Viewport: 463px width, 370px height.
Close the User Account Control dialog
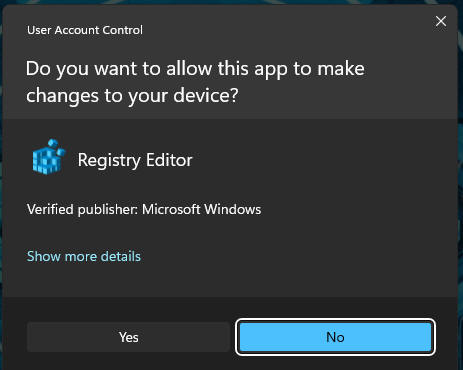(x=441, y=21)
